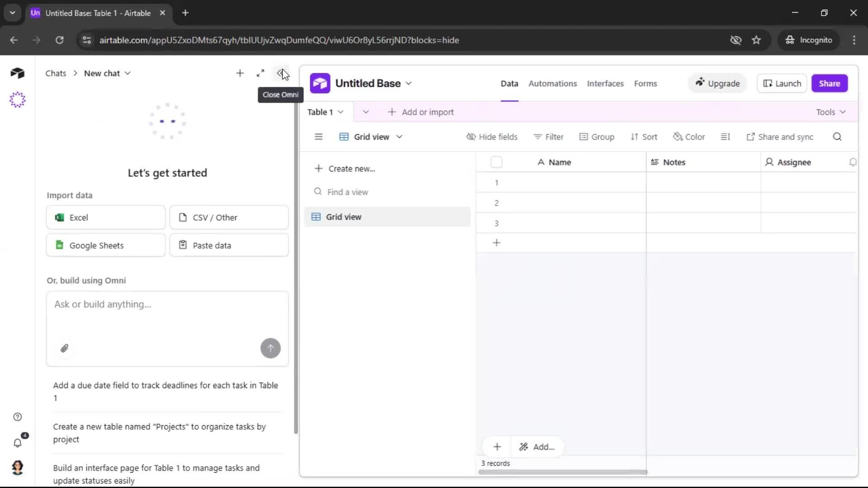Open the Chrome three-dot menu
Screen dimensions: 868x488
(854, 40)
